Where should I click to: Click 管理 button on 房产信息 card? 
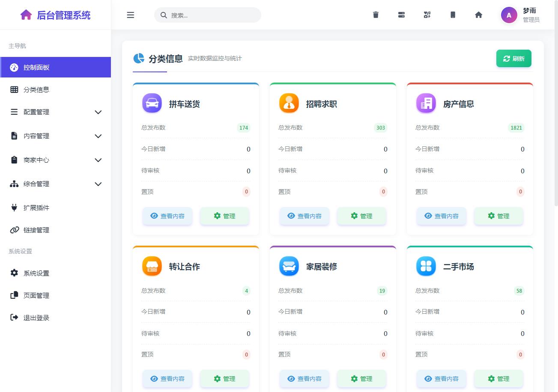click(498, 216)
